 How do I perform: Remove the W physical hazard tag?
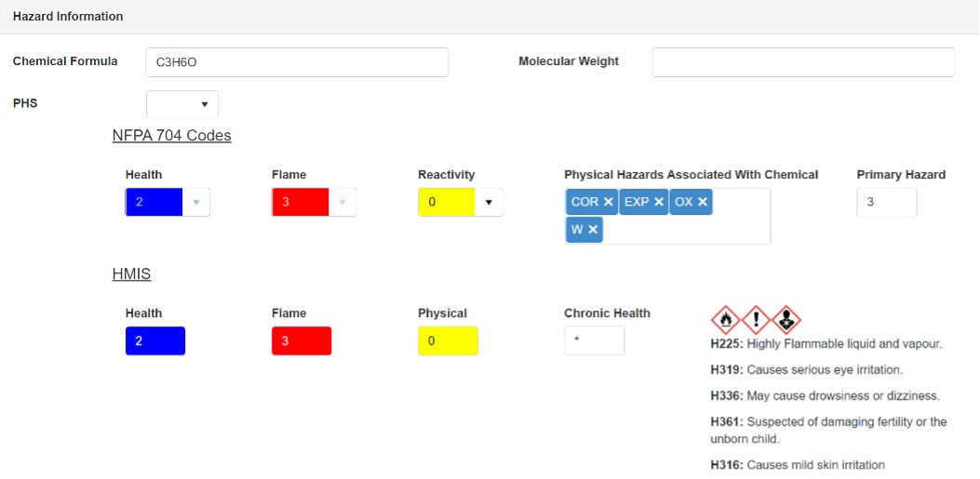(593, 230)
